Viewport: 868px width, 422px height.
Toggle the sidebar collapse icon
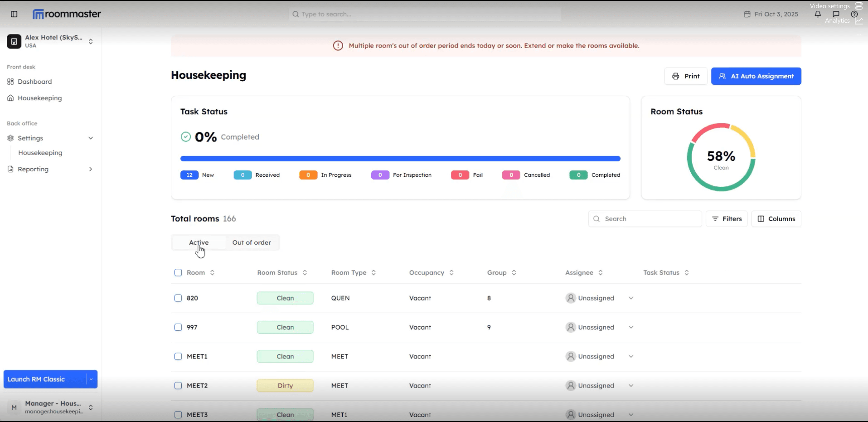pyautogui.click(x=14, y=14)
